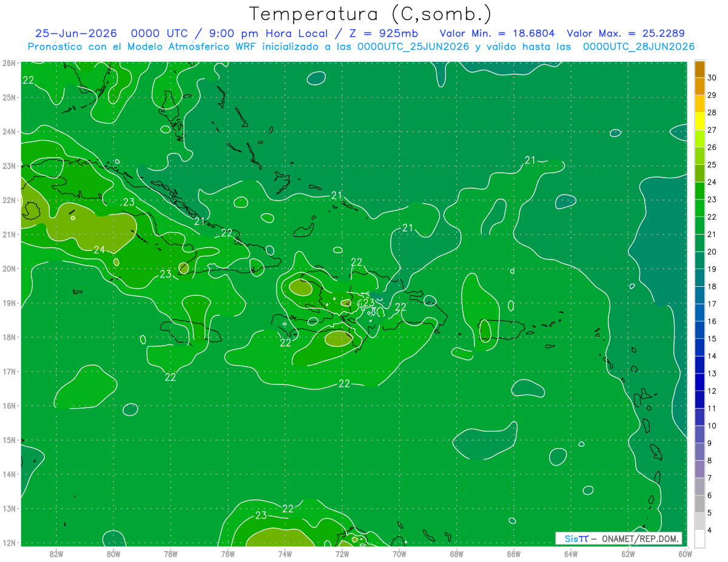Click legend swatch between 6 and 7

699,487
